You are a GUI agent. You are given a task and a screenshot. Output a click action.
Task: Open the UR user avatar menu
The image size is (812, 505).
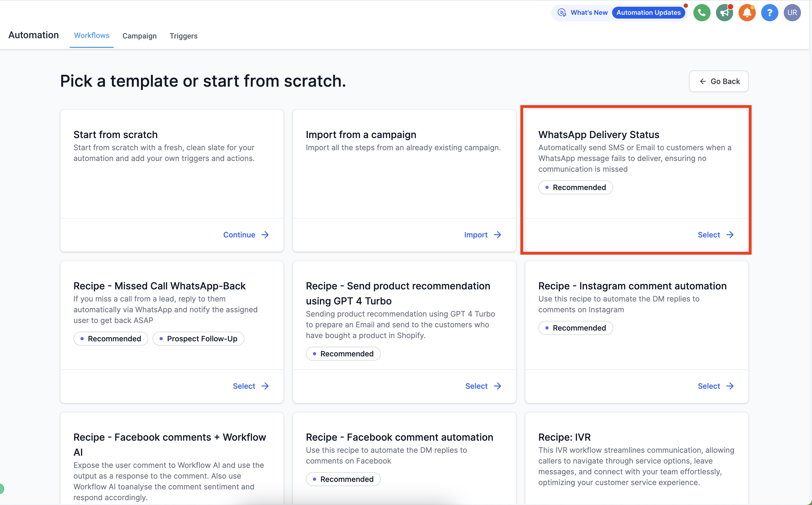click(792, 13)
